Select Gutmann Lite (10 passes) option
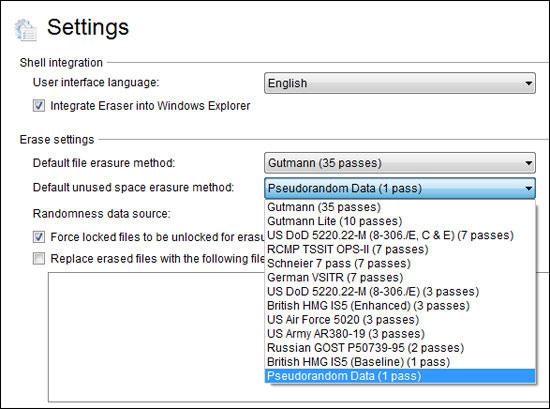The height and width of the screenshot is (409, 550). point(400,221)
